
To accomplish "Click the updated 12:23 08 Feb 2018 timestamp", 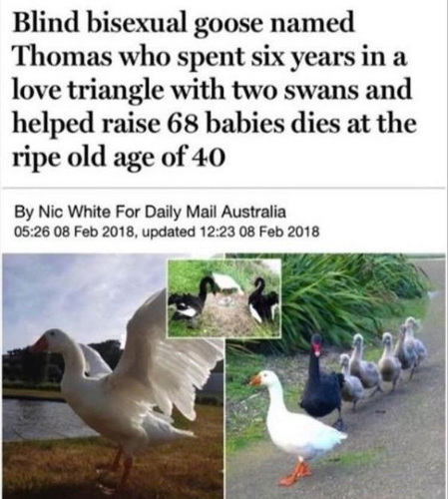I will [230, 231].
